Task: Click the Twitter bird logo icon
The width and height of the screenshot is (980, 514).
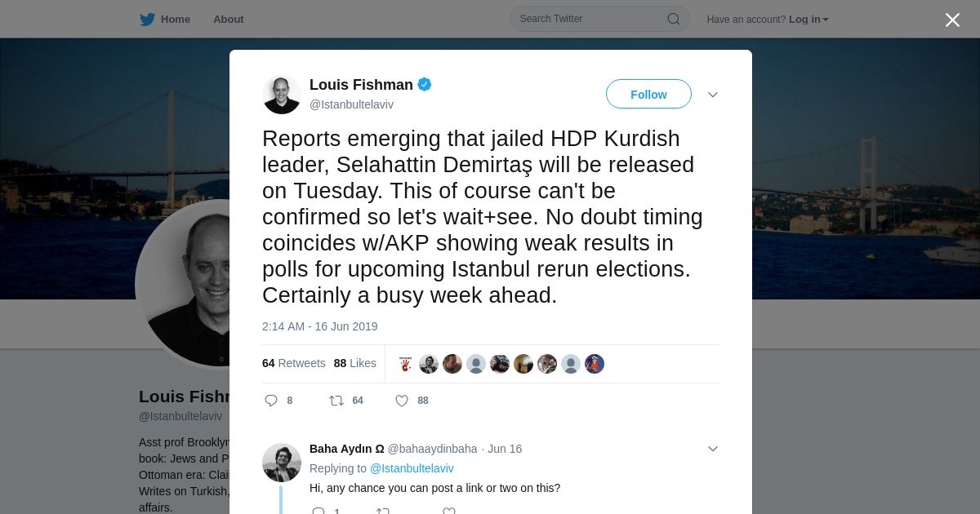Action: (147, 20)
